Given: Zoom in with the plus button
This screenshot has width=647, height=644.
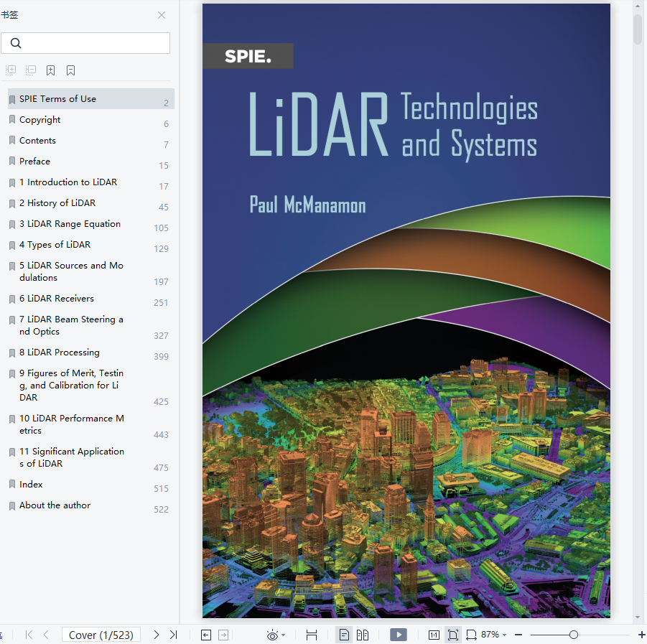Looking at the screenshot, I should (642, 635).
